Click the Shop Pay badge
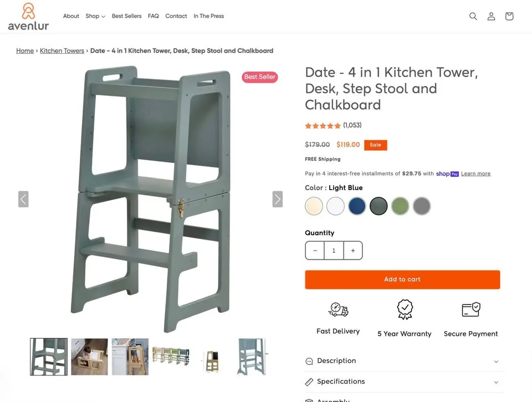Screen dimensions: 532x402 click(447, 174)
